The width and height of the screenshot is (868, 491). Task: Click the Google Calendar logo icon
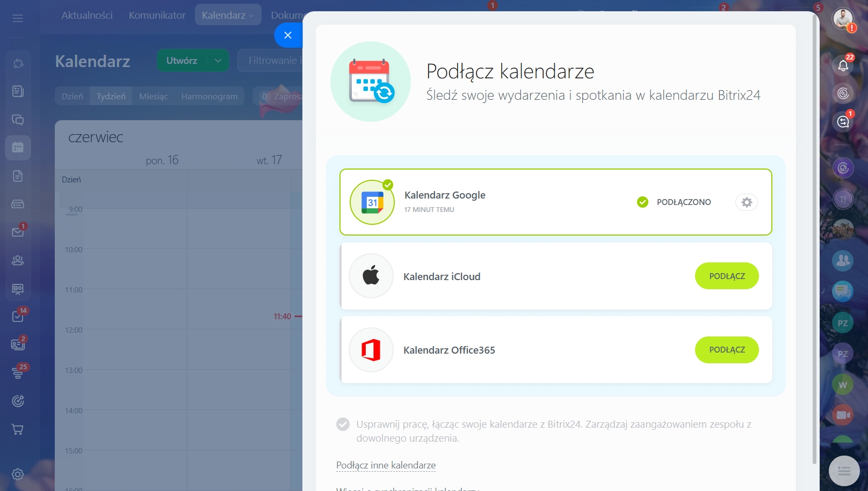pyautogui.click(x=372, y=202)
